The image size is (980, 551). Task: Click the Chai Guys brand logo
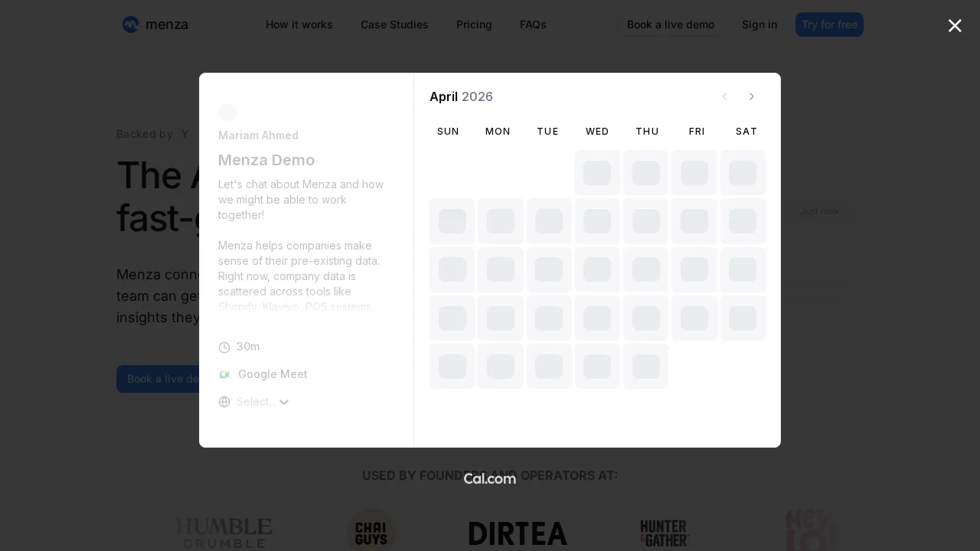click(x=371, y=531)
